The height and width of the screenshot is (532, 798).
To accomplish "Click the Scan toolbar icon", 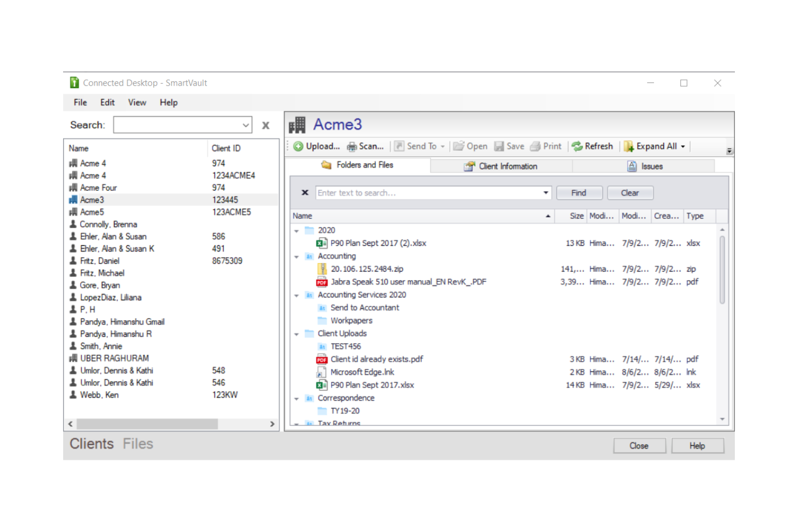I will (x=352, y=147).
